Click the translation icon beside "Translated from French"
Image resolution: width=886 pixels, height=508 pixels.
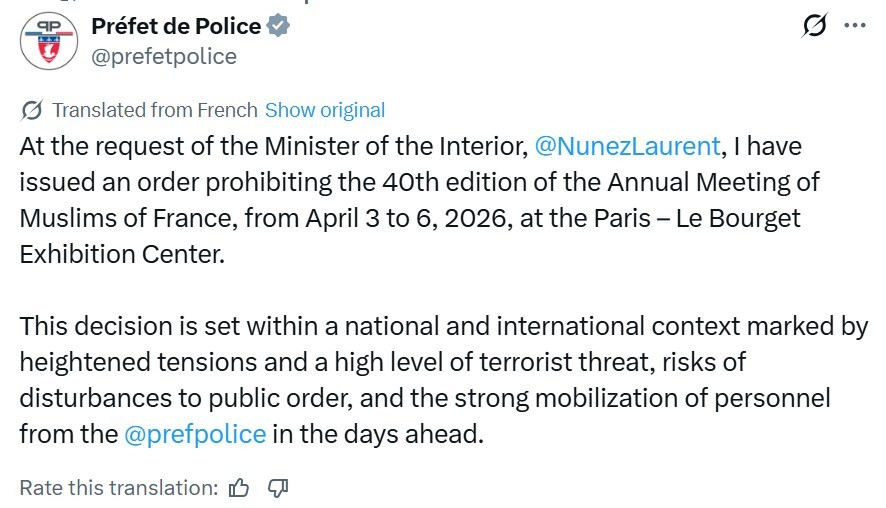[x=31, y=110]
